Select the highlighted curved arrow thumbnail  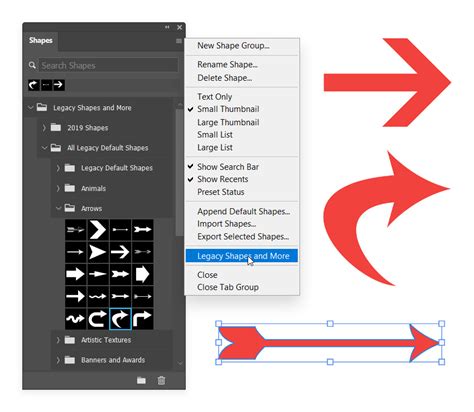pos(120,319)
